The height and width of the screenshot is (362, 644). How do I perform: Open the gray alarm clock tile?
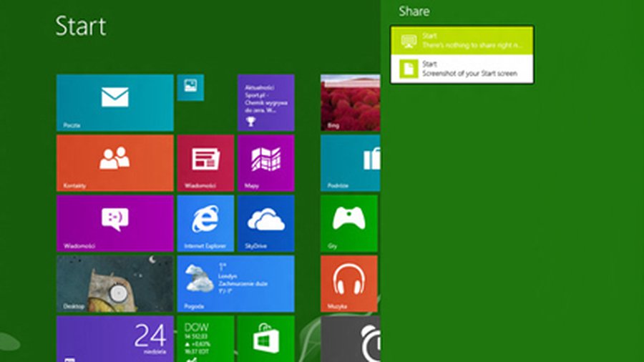(351, 338)
